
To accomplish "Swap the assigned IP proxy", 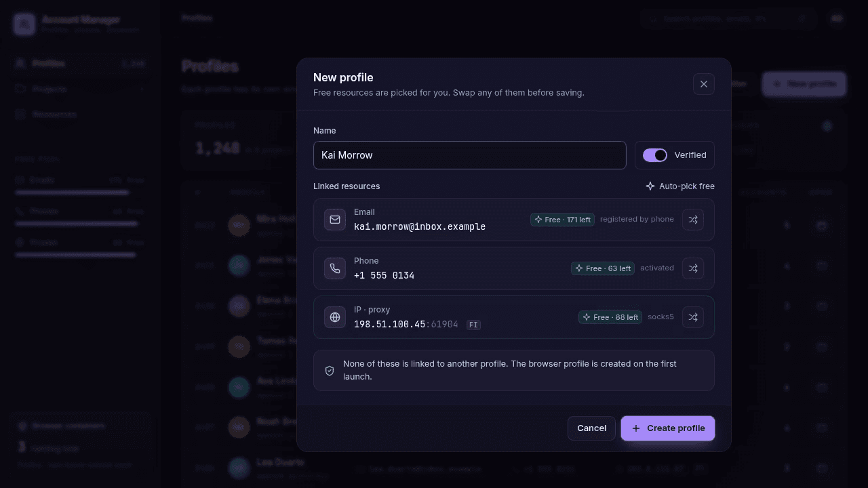I will click(x=693, y=317).
